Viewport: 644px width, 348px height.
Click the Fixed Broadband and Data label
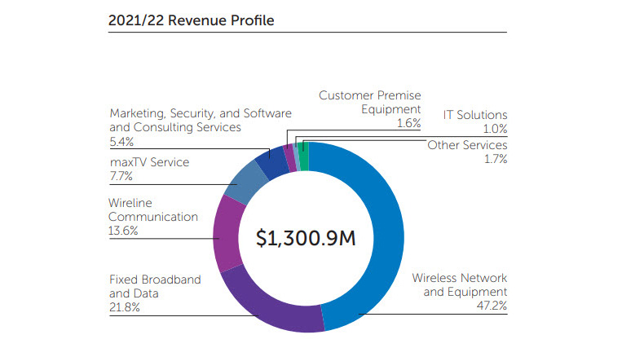(155, 286)
